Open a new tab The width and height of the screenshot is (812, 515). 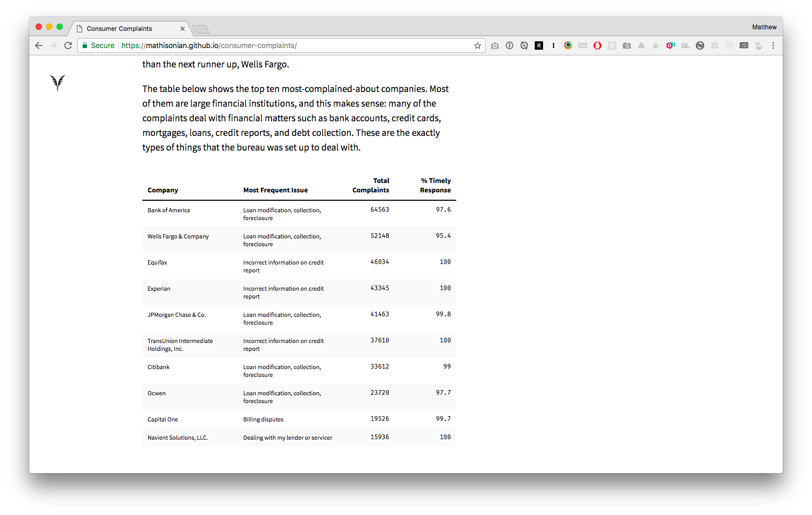(200, 29)
